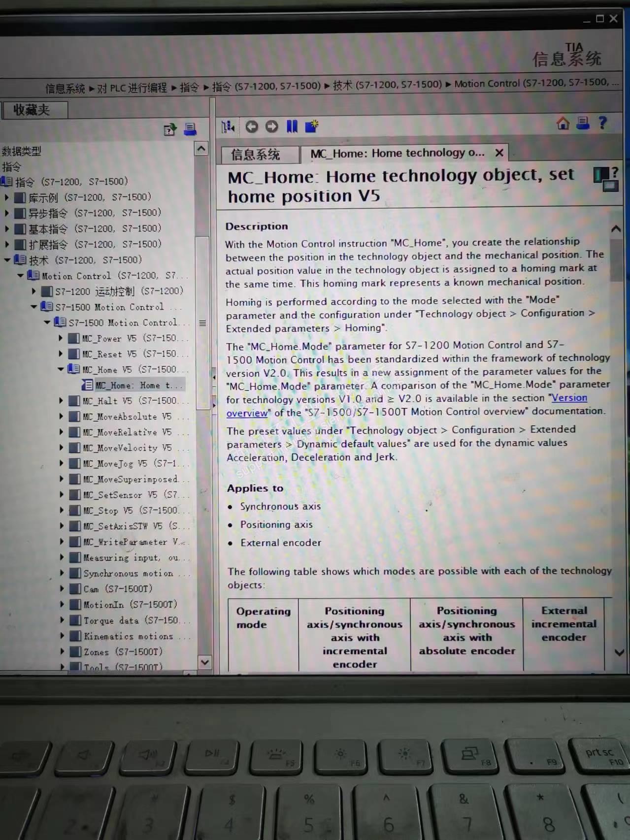This screenshot has width=630, height=840.
Task: Expand the 库示例 tree node
Action: point(7,197)
